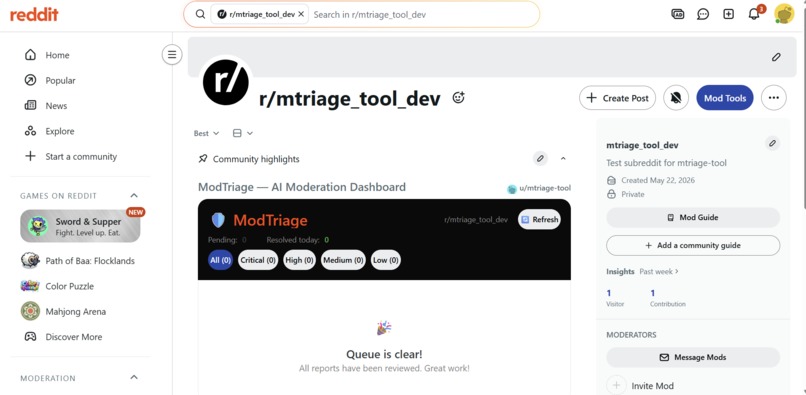Collapse the sidebar with hamburger button

click(172, 55)
